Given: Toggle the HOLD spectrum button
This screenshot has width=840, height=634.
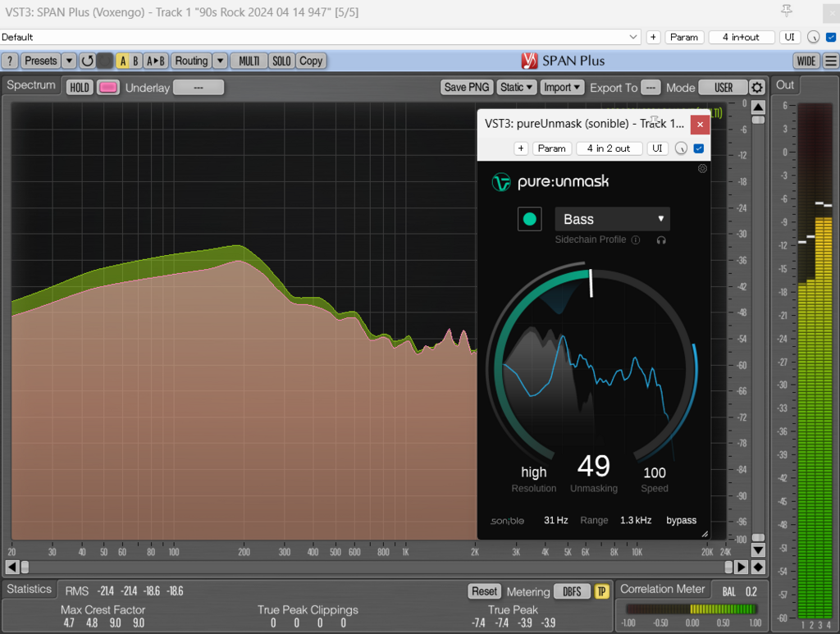Looking at the screenshot, I should pyautogui.click(x=80, y=87).
